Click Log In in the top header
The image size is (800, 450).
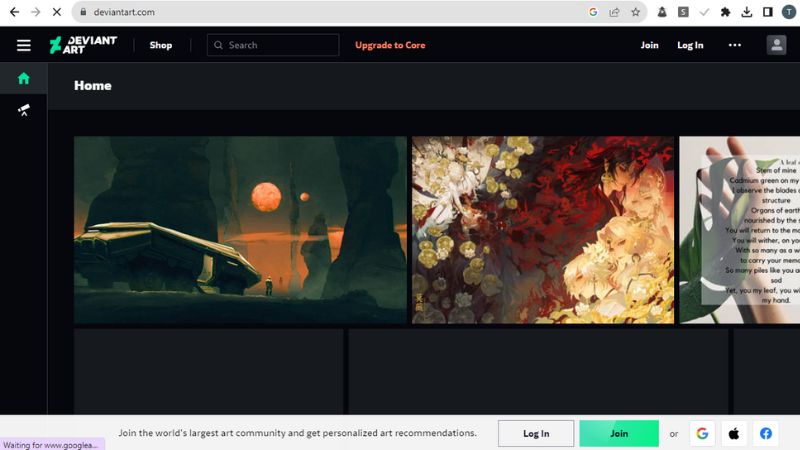690,45
